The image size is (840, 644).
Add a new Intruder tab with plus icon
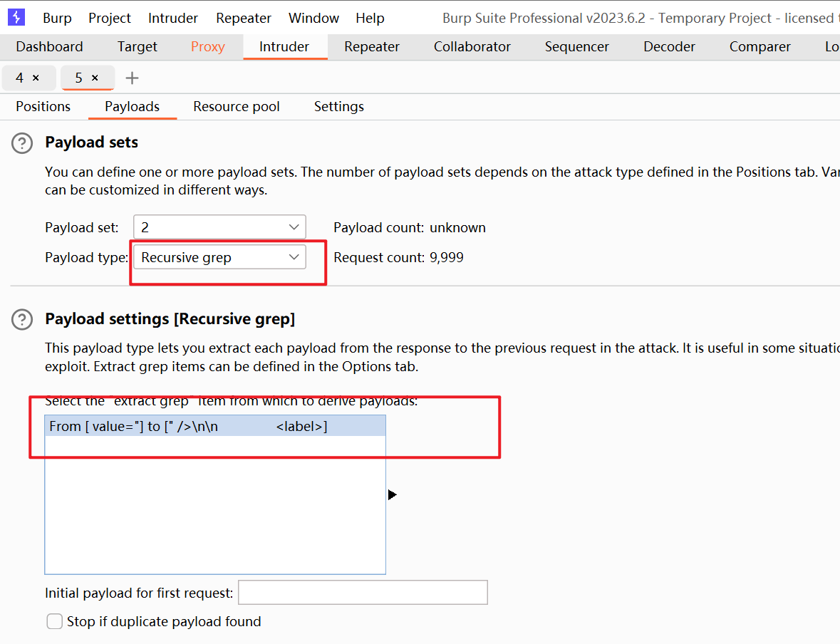[x=132, y=78]
